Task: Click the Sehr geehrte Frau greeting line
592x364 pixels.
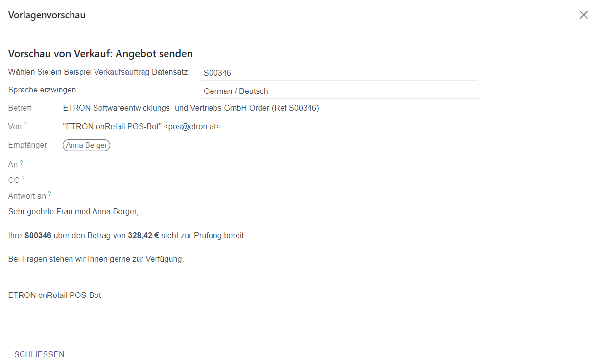Action: 73,212
